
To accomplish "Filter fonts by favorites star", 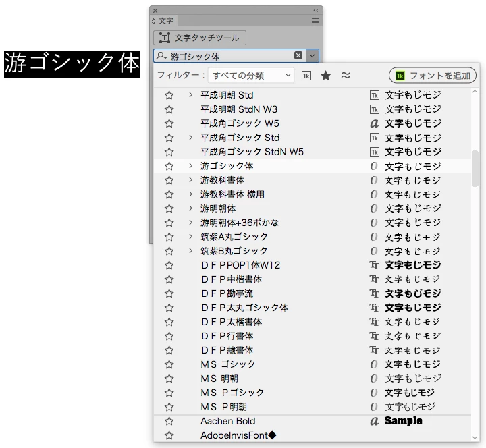I will pyautogui.click(x=326, y=76).
